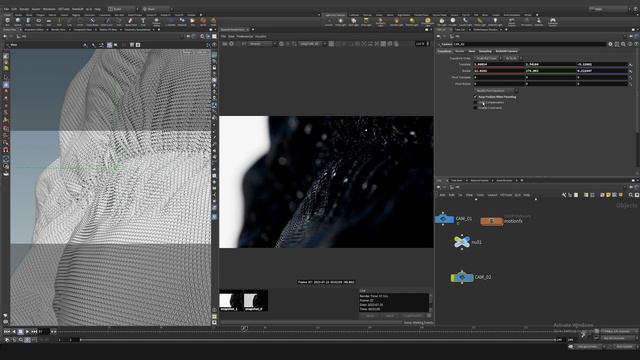Open the Modify Pre-Transform dropdown

click(x=496, y=91)
